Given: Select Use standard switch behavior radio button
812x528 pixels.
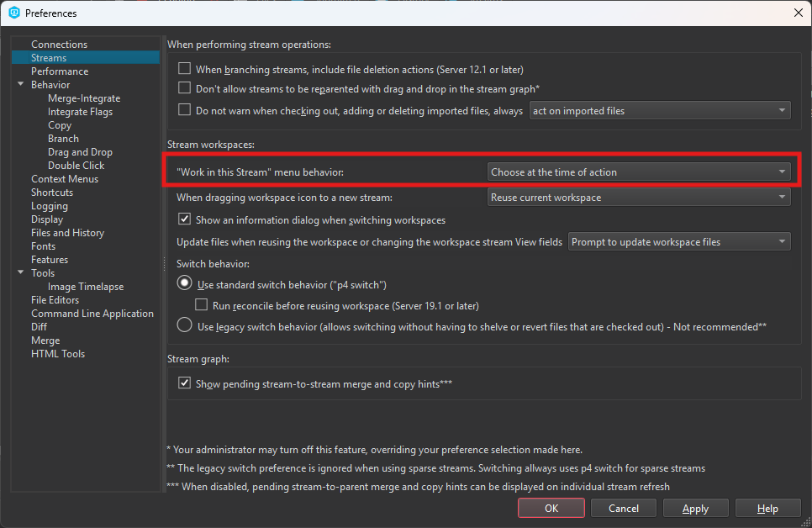Looking at the screenshot, I should 184,285.
